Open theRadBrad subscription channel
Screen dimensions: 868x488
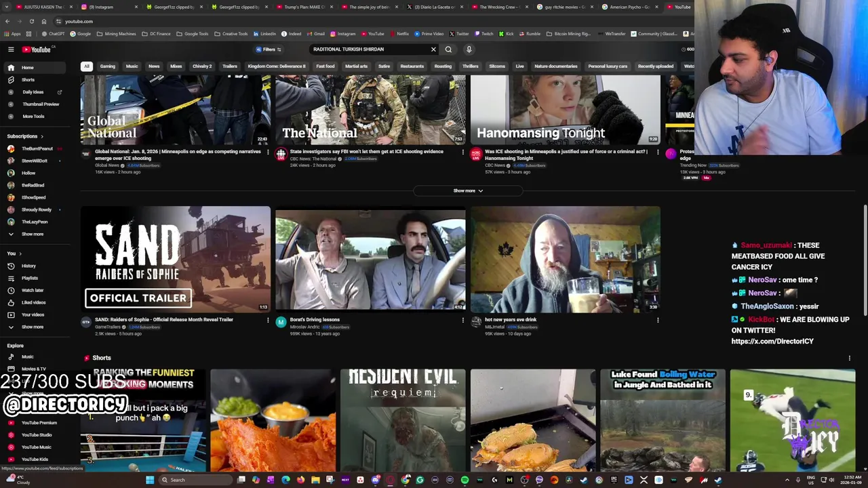click(36, 185)
